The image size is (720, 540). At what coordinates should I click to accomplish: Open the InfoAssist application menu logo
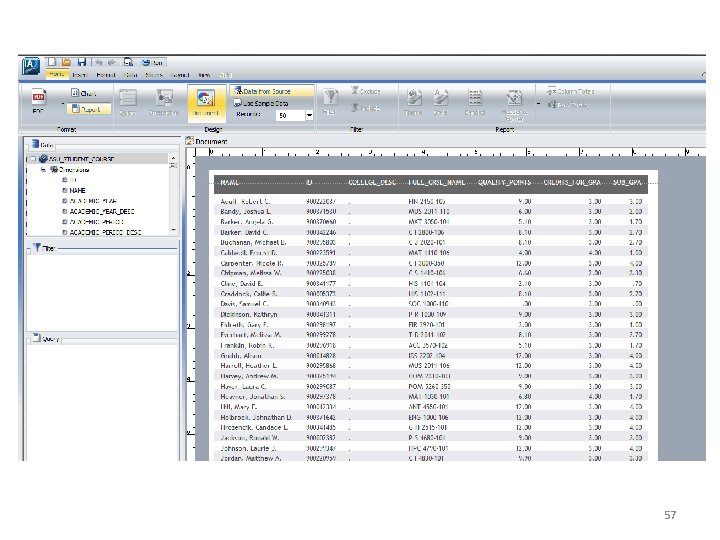coord(31,66)
